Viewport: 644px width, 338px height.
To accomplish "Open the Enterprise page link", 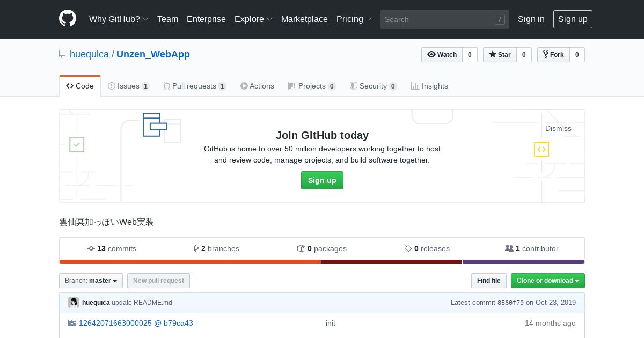I will (206, 19).
